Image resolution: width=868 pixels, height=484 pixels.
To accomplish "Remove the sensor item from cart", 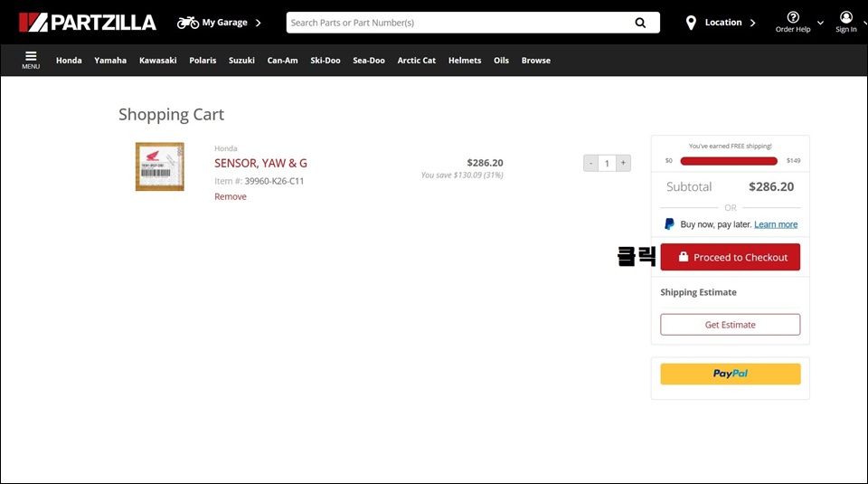I will click(231, 196).
